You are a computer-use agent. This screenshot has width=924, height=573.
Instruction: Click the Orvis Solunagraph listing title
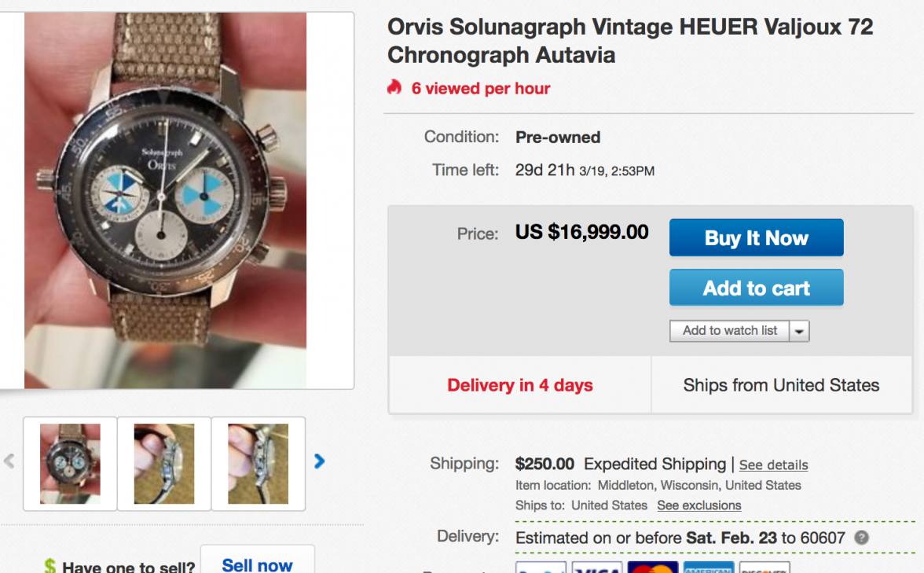629,41
